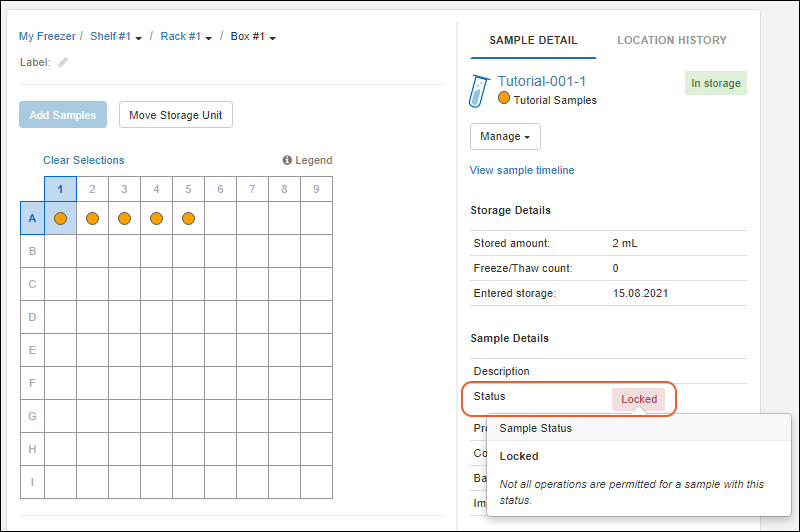Select row A header in the grid
The height and width of the screenshot is (532, 800).
pos(32,218)
